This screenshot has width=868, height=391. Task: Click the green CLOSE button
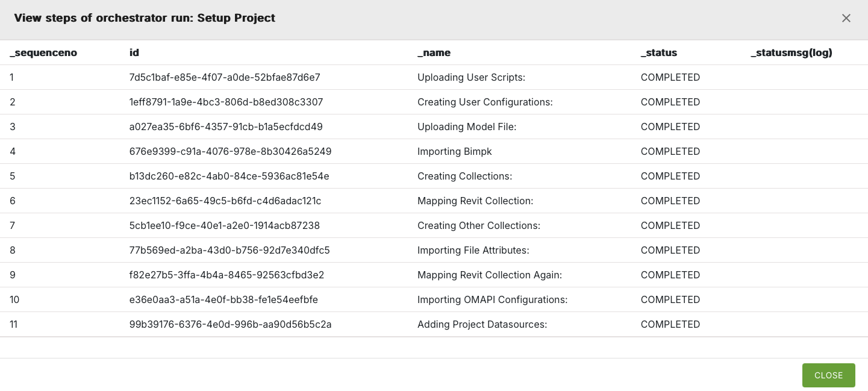coord(828,375)
